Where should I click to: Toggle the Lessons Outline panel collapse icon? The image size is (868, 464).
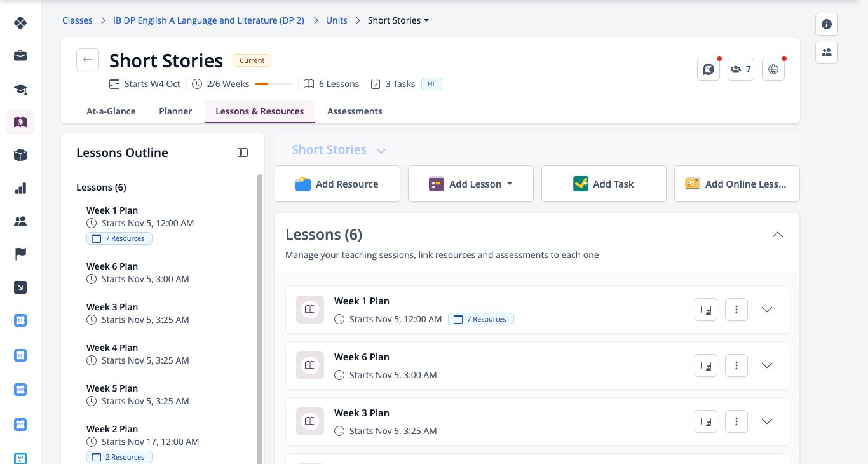pyautogui.click(x=243, y=153)
